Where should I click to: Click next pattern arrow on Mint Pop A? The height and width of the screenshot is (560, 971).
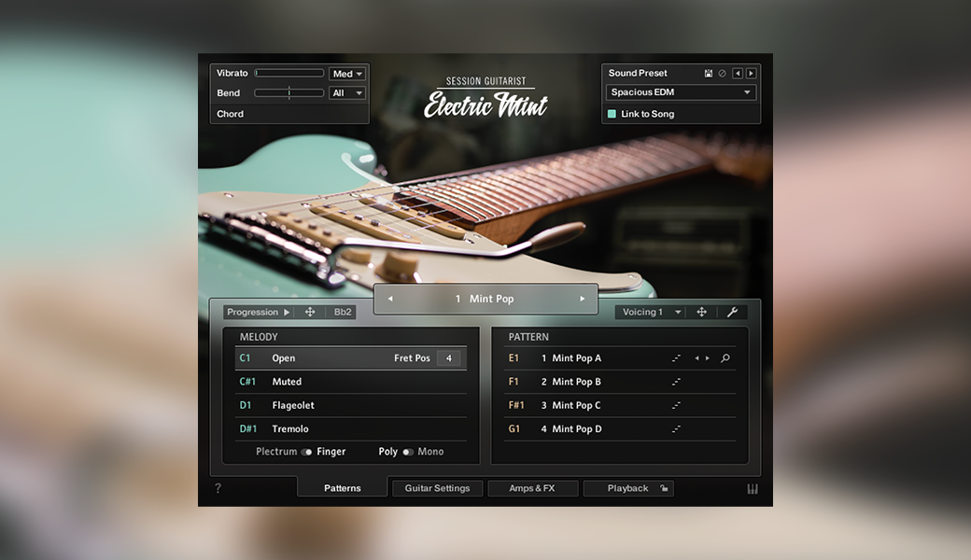[707, 358]
